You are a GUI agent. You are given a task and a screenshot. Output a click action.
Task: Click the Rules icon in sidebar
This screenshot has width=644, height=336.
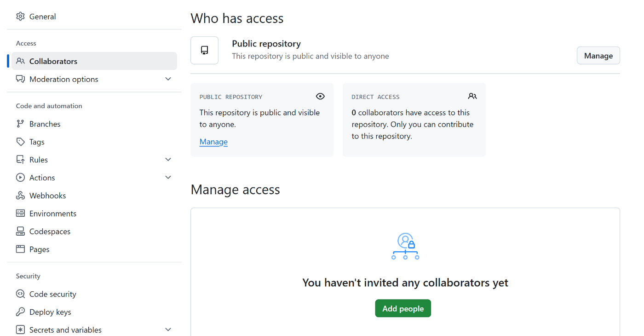tap(20, 160)
